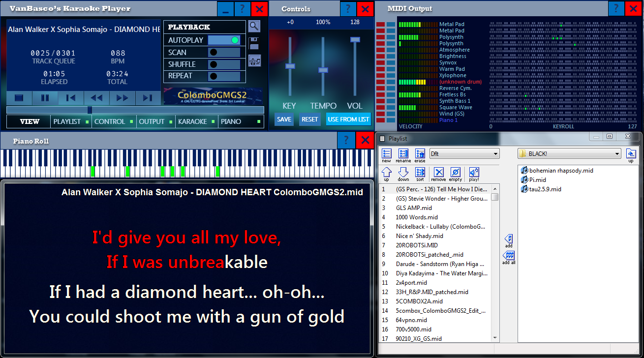The width and height of the screenshot is (644, 358).
Task: Click SAVE in the Controls window
Action: [x=284, y=119]
